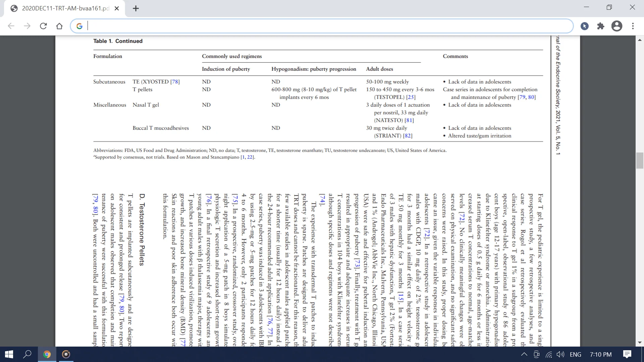Viewport: 644px width, 362px height.
Task: Click the 'Commonly used regimens' column header
Action: pos(232,56)
